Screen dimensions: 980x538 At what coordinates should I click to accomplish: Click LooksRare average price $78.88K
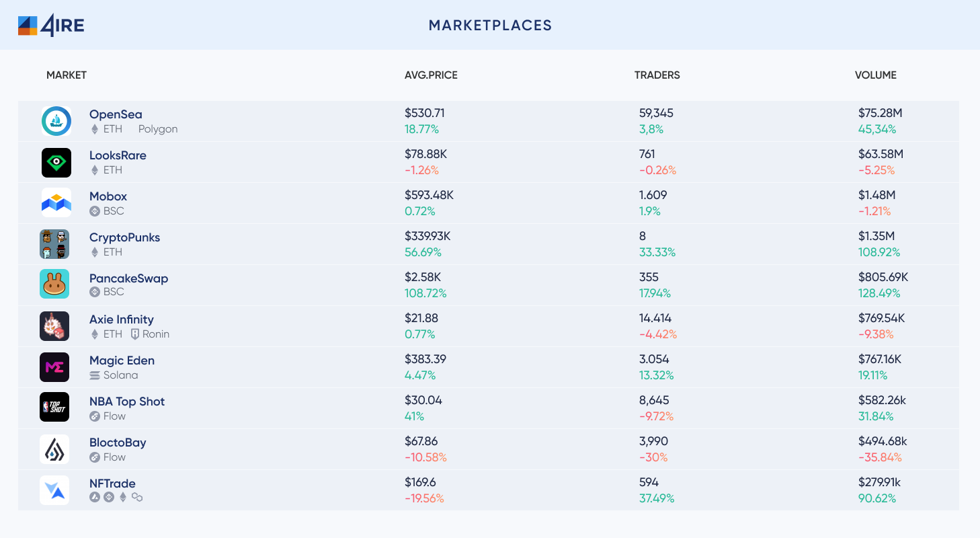(x=425, y=154)
